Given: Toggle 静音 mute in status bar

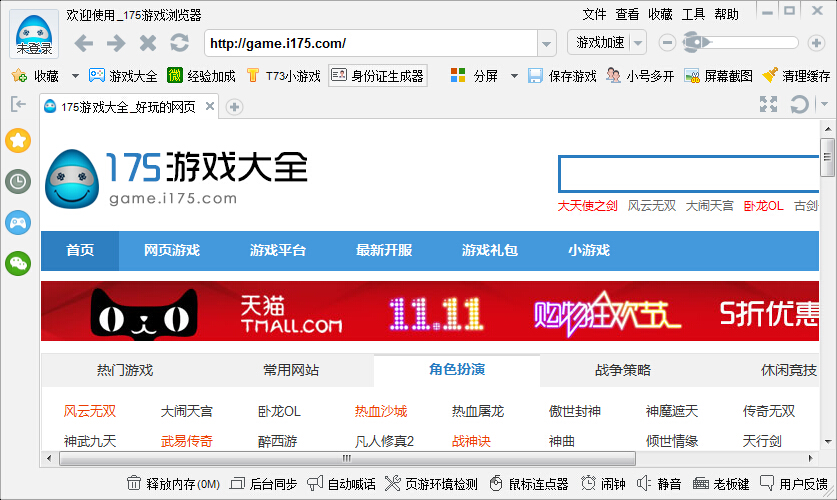Looking at the screenshot, I should [x=659, y=484].
